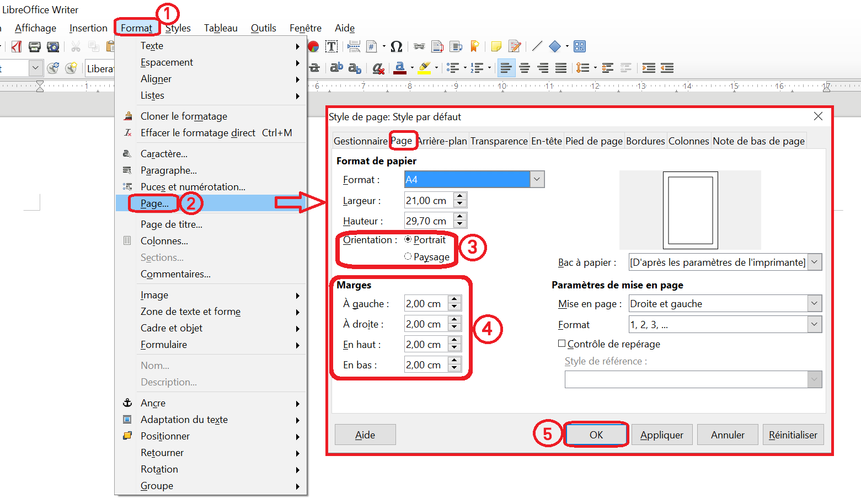Insert comment sticky note icon
The width and height of the screenshot is (861, 504).
pyautogui.click(x=496, y=46)
